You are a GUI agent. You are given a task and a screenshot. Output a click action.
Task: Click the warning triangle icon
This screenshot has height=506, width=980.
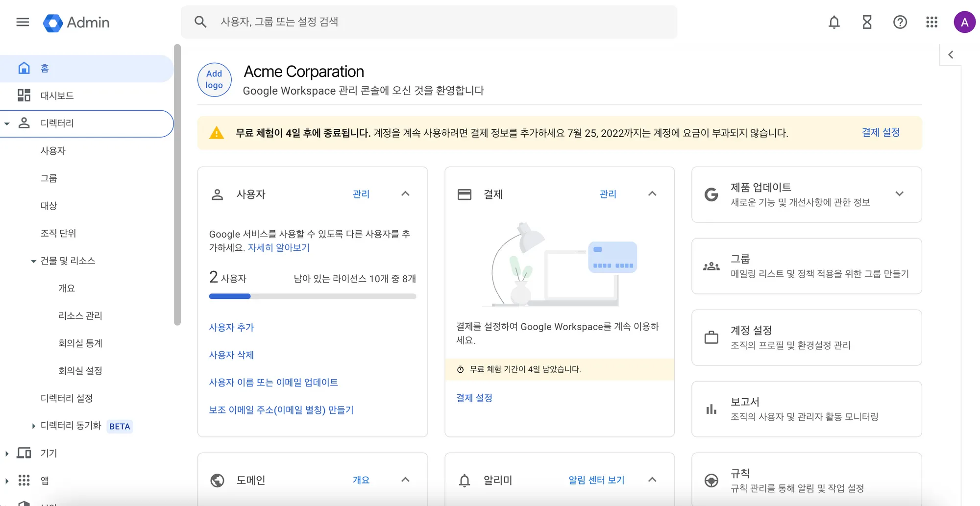pyautogui.click(x=217, y=133)
